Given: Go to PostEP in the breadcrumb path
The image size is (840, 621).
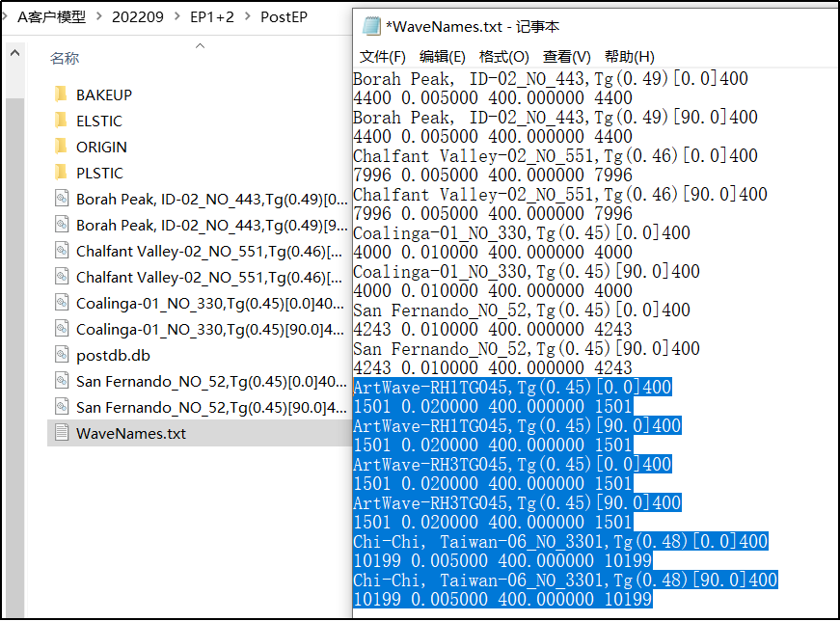Looking at the screenshot, I should click(284, 17).
